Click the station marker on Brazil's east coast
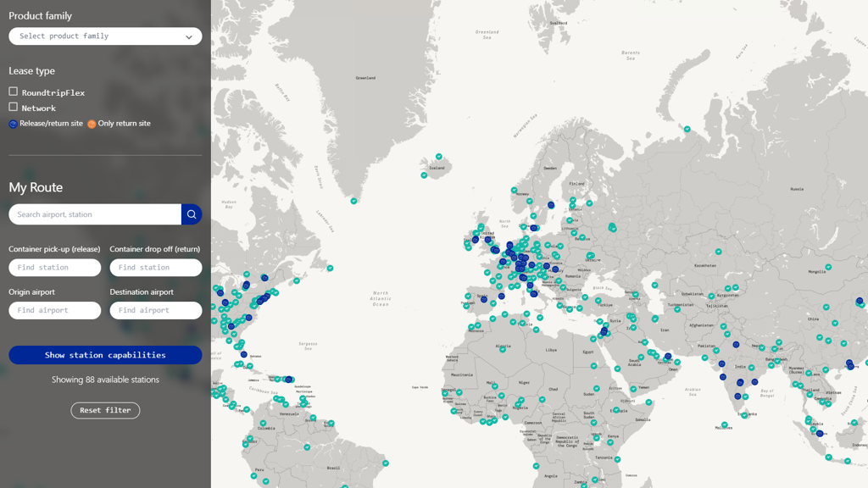Image resolution: width=868 pixels, height=488 pixels. (x=386, y=463)
